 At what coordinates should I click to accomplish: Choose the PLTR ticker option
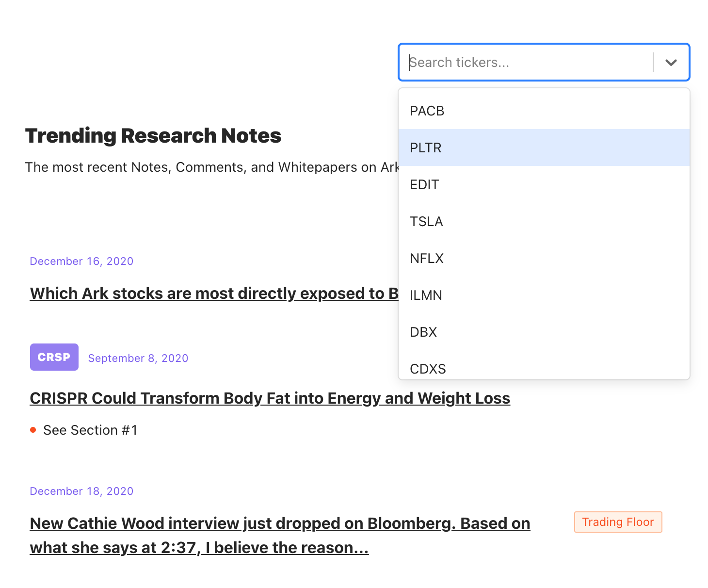[x=544, y=148]
